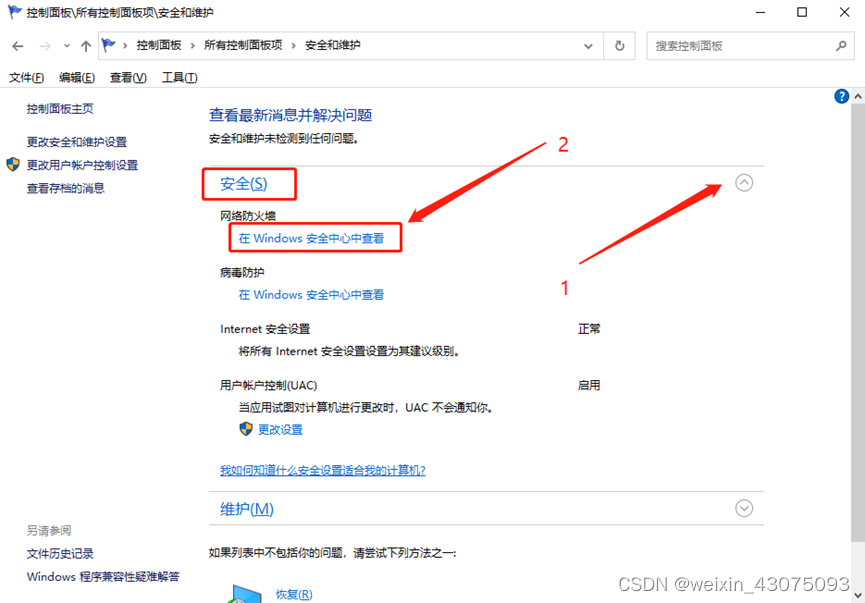This screenshot has height=603, width=865.
Task: Open the 工具(T) menu
Action: [x=180, y=78]
